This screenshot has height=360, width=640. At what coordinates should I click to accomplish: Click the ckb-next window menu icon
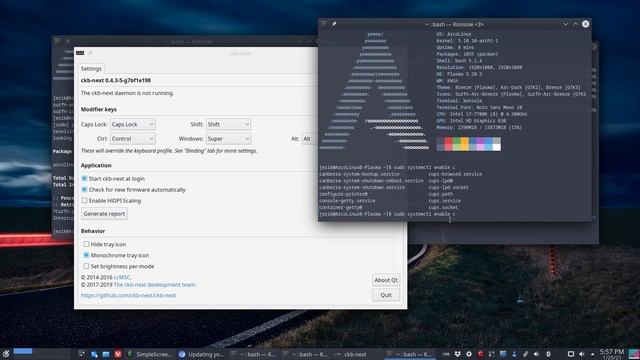point(80,53)
